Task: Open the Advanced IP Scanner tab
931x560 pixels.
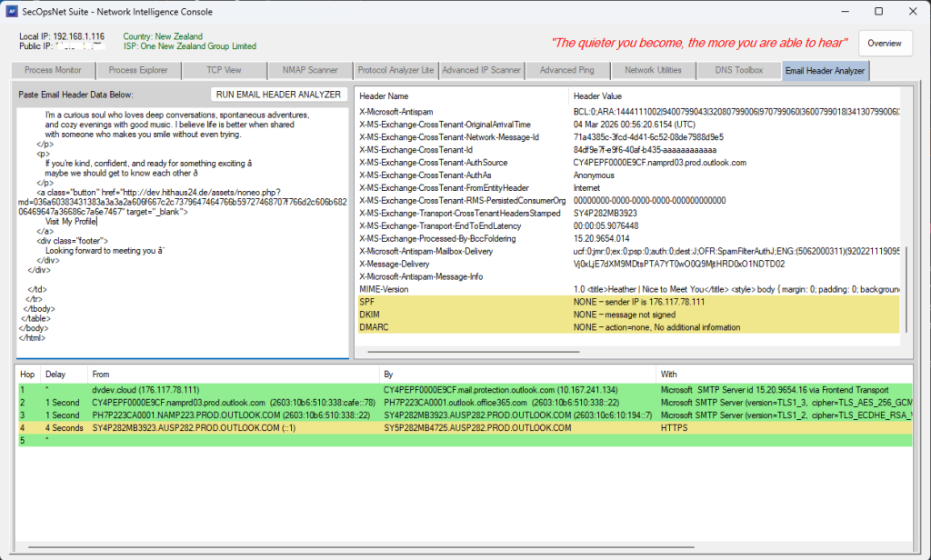Action: point(481,70)
